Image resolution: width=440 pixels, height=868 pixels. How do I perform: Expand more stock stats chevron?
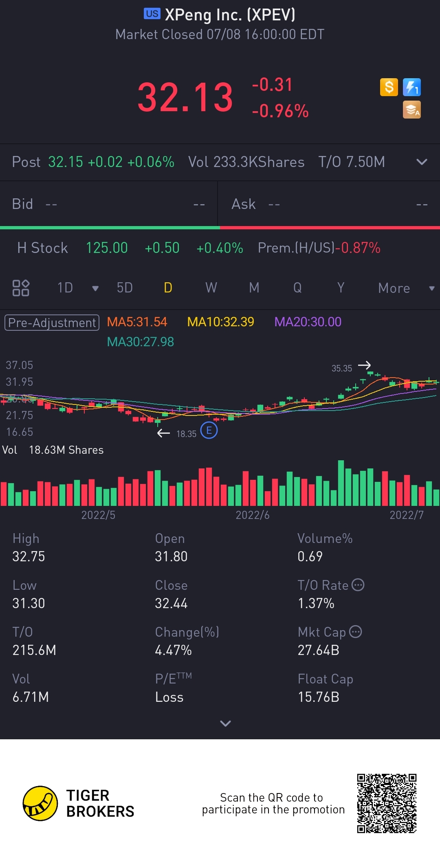coord(225,723)
